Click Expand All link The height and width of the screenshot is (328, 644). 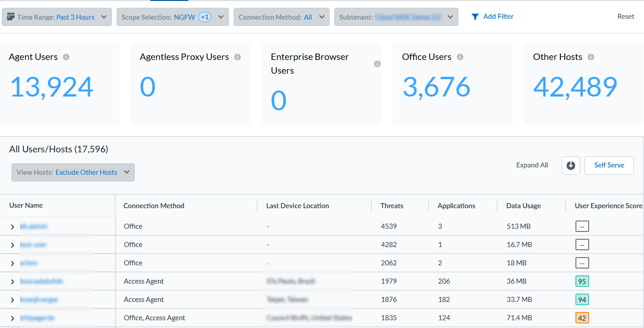click(x=532, y=166)
